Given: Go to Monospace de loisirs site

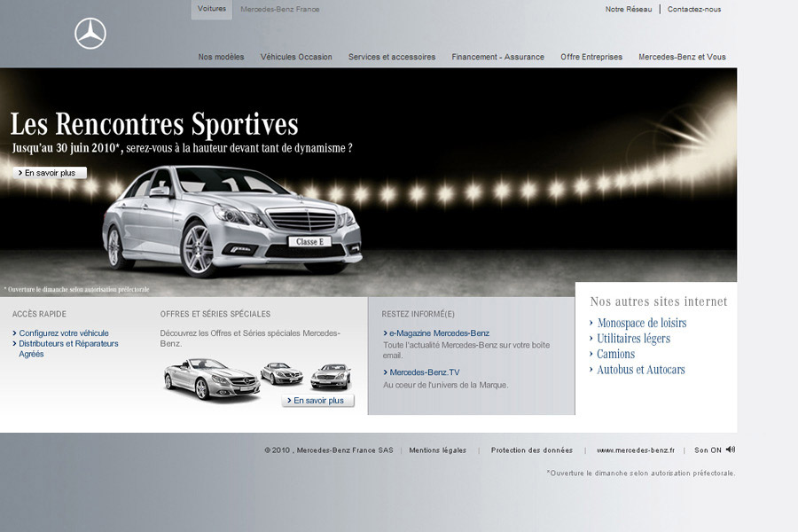Looking at the screenshot, I should [641, 323].
